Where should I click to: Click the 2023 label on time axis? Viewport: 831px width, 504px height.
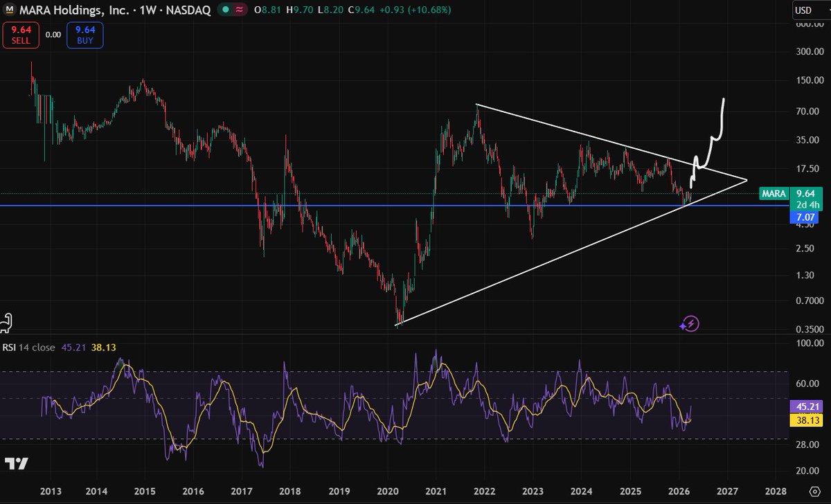533,492
